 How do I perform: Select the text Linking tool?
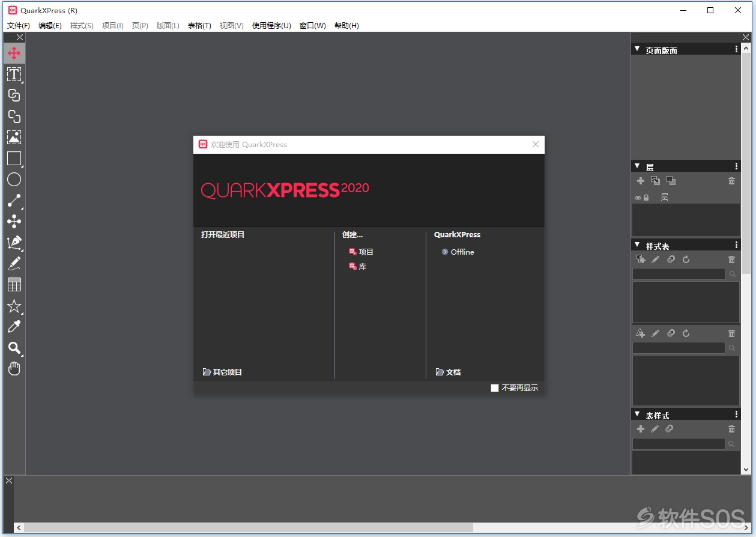(14, 96)
